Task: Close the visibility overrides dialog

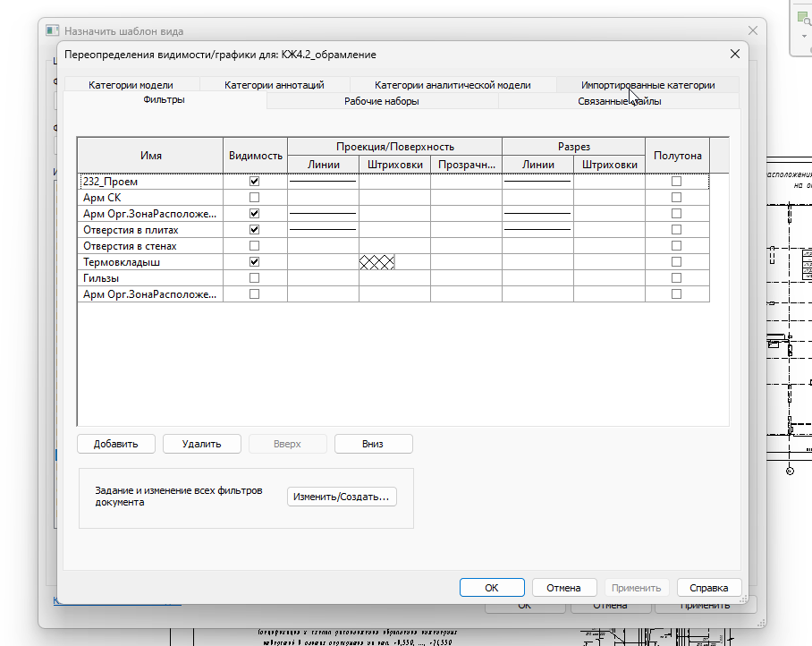Action: click(735, 54)
